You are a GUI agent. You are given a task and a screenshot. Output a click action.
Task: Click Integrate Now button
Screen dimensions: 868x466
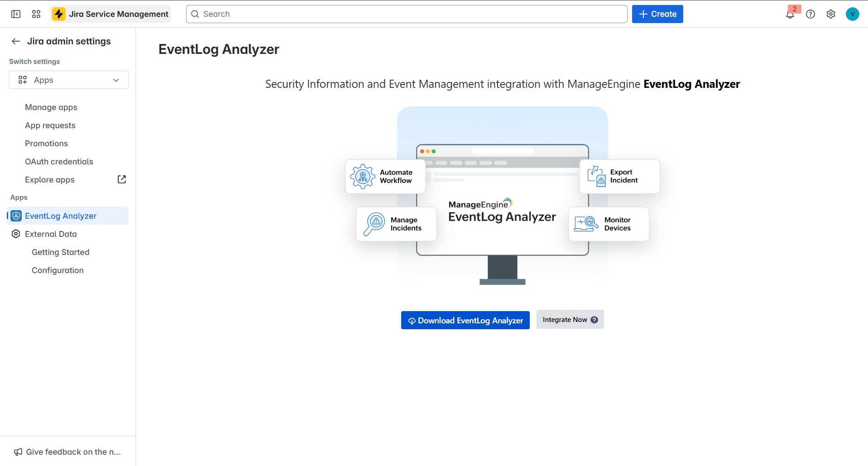(x=570, y=319)
